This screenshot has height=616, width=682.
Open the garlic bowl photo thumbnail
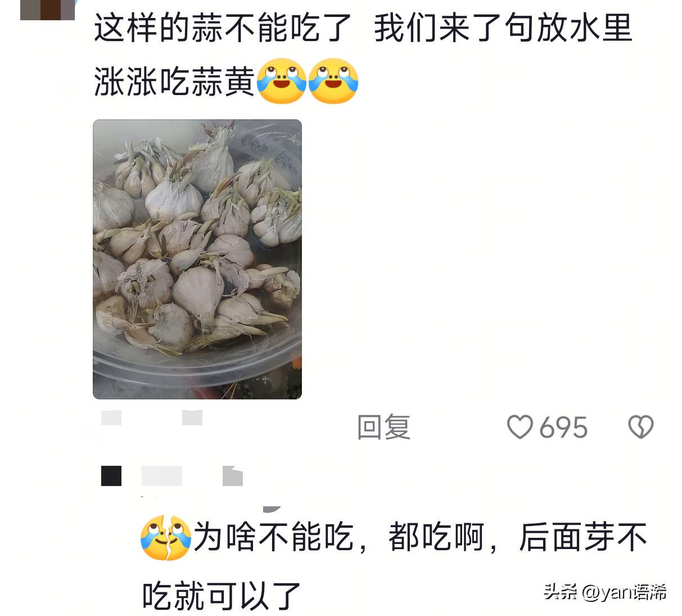197,259
